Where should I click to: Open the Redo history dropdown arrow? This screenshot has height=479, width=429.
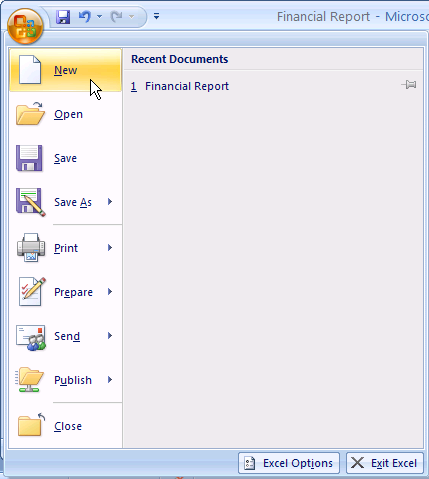click(x=131, y=16)
